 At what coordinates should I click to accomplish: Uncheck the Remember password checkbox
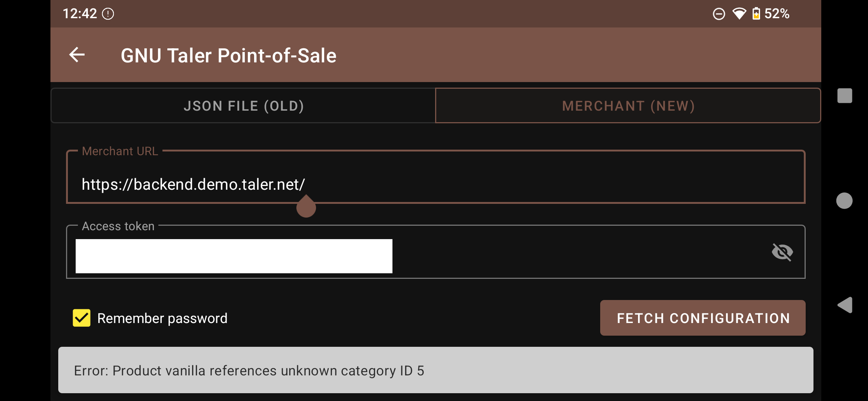click(82, 318)
